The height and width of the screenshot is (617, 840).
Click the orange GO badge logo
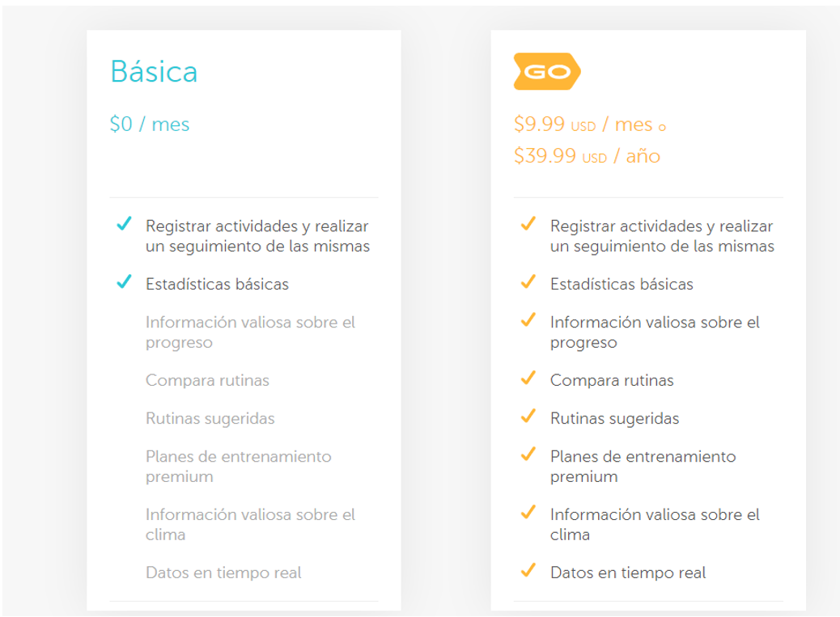point(547,71)
